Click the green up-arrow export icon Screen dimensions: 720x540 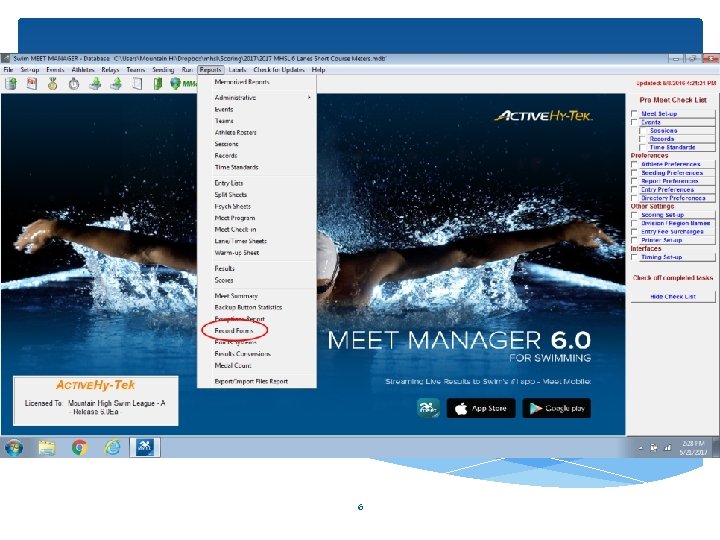pyautogui.click(x=116, y=84)
